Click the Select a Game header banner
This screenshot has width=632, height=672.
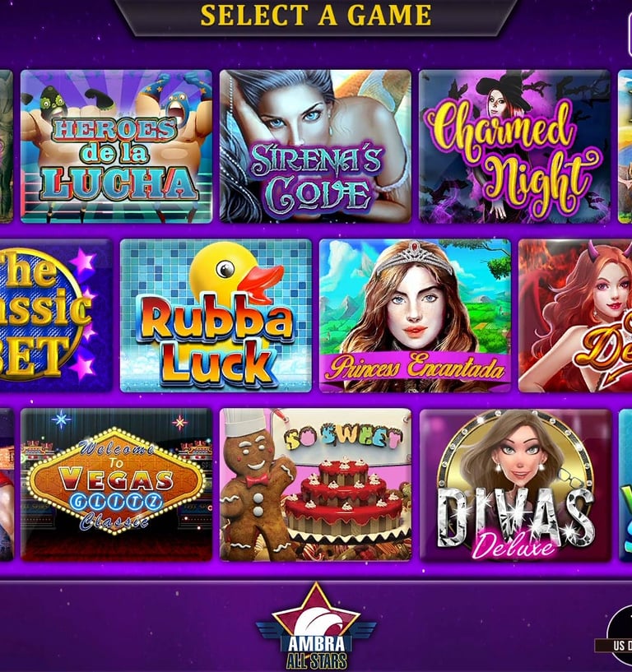tap(316, 16)
